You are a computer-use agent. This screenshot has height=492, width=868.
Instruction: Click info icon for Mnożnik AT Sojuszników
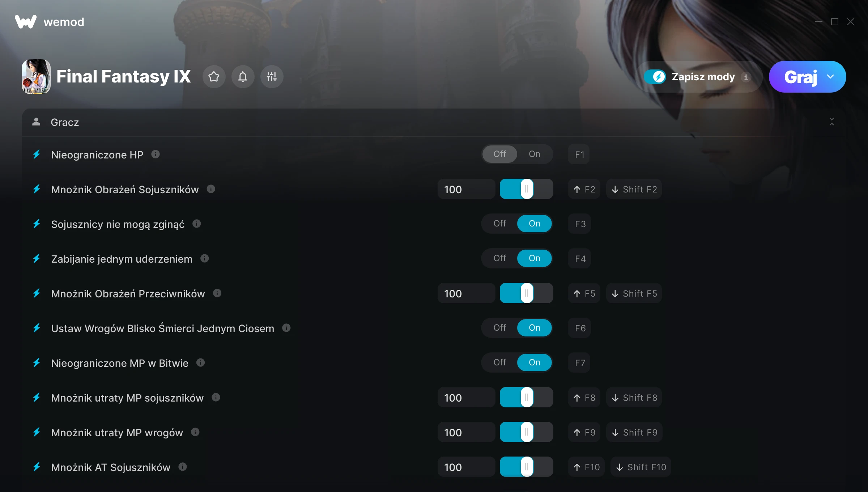[x=183, y=467]
